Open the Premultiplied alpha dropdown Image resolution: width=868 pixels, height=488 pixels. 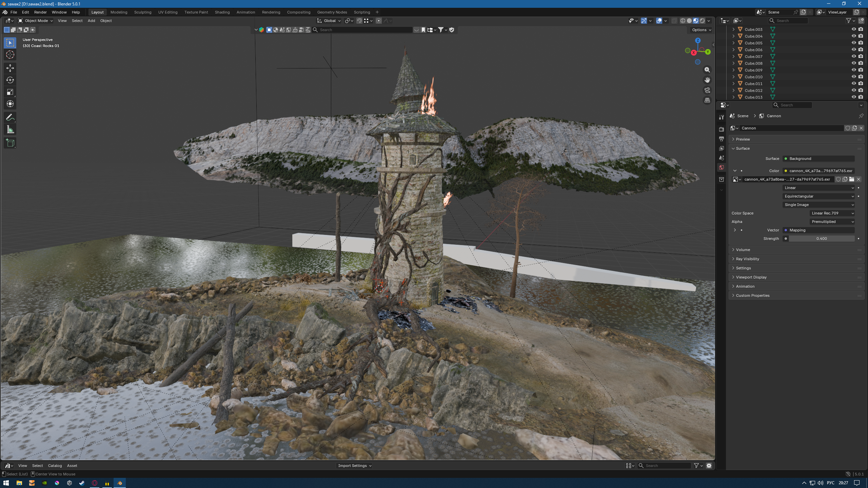(832, 222)
